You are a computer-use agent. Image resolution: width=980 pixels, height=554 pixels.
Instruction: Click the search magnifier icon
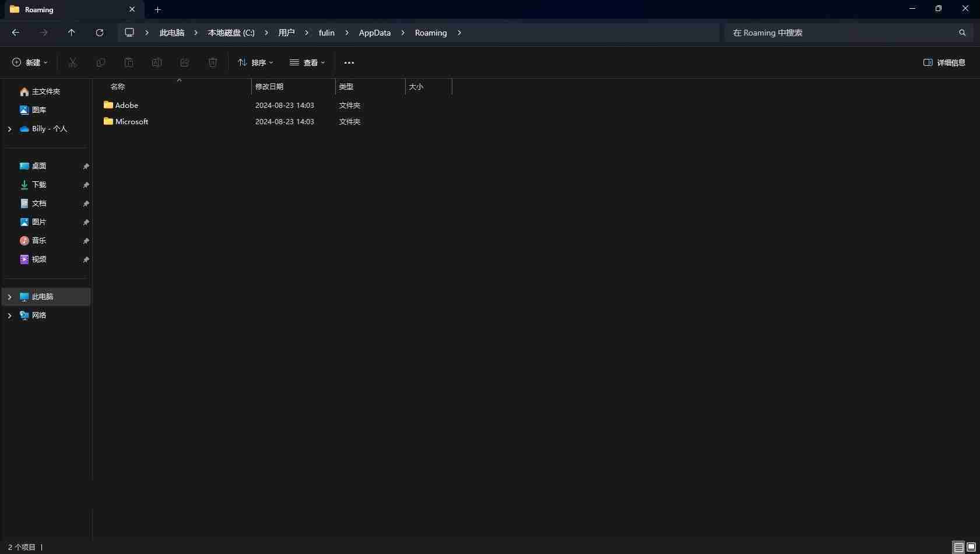point(963,33)
